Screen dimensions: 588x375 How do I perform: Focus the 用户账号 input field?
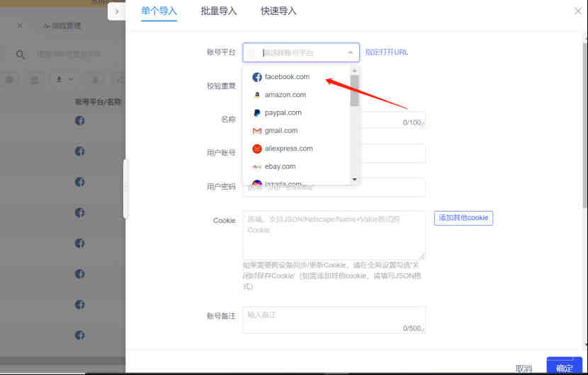point(334,154)
